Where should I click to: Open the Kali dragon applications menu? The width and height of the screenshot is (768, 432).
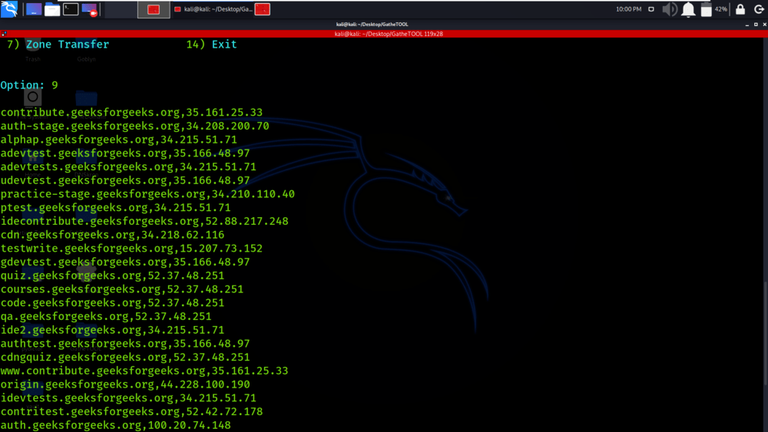pyautogui.click(x=9, y=9)
